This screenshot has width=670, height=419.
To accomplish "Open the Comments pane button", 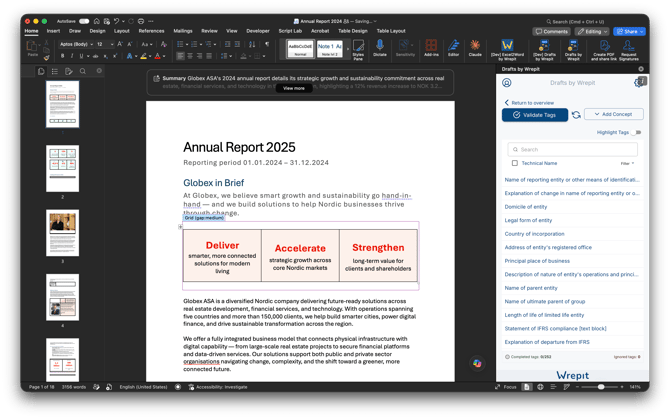I will pos(552,32).
